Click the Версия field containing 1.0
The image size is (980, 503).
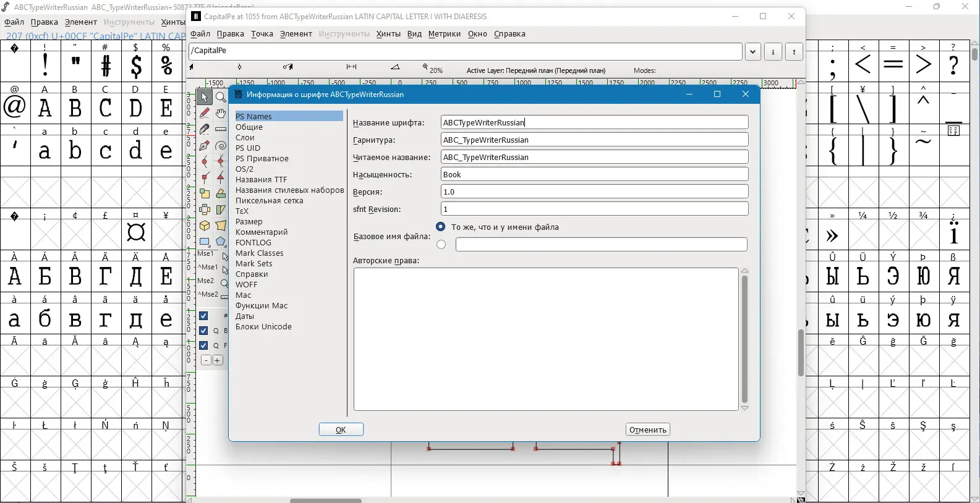(595, 192)
